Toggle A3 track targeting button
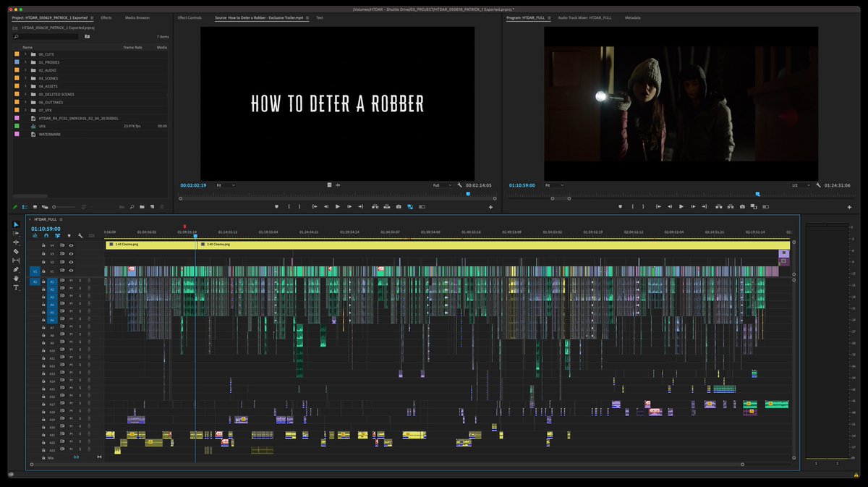The height and width of the screenshot is (487, 868). 52,296
